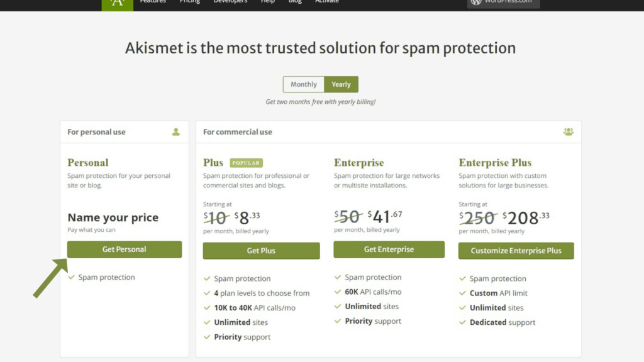
Task: Click the Akismet logo in navbar
Action: click(118, 5)
